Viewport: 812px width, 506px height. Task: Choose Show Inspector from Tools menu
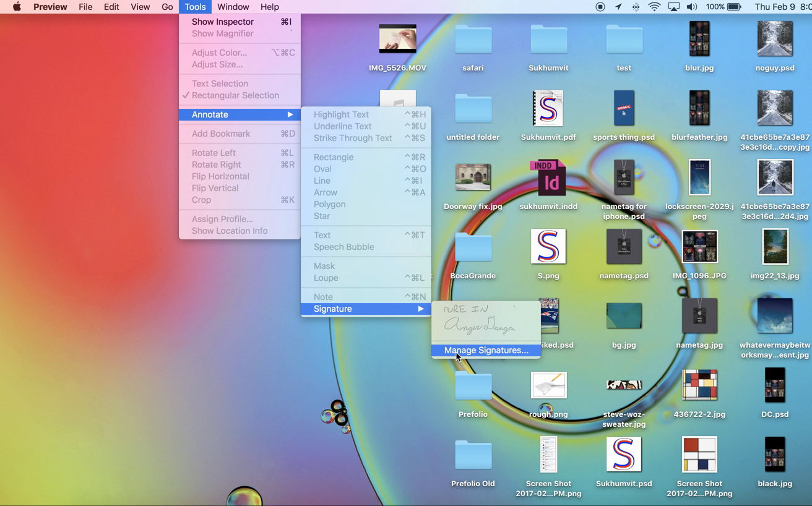point(240,22)
